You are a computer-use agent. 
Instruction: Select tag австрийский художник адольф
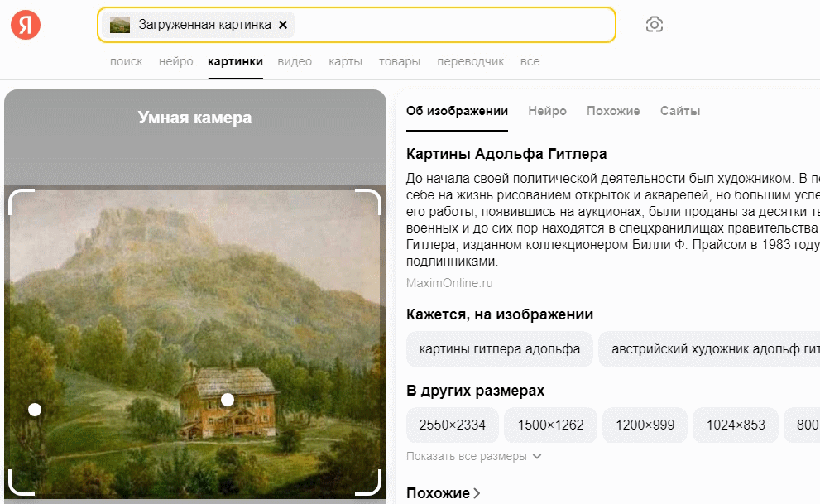click(709, 348)
